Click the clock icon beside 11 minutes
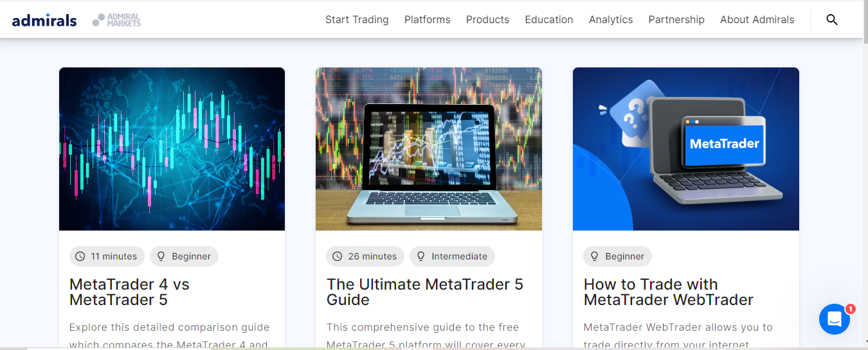Screen dimensions: 868x350 coord(80,256)
